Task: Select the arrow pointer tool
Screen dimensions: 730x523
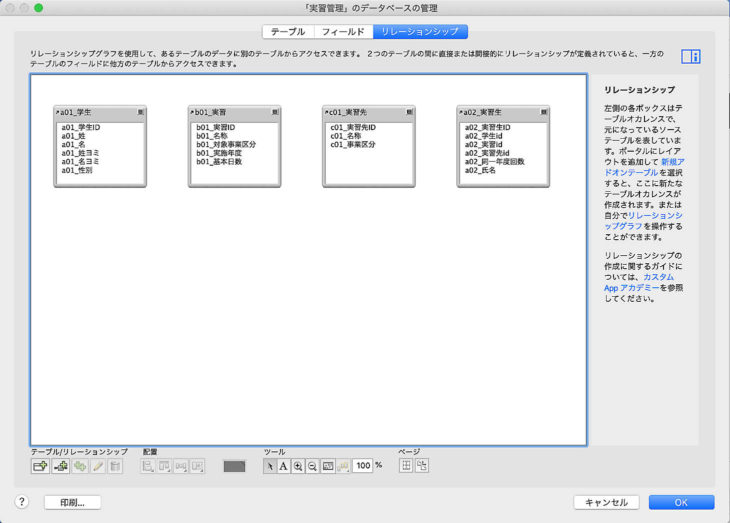Action: [270, 466]
